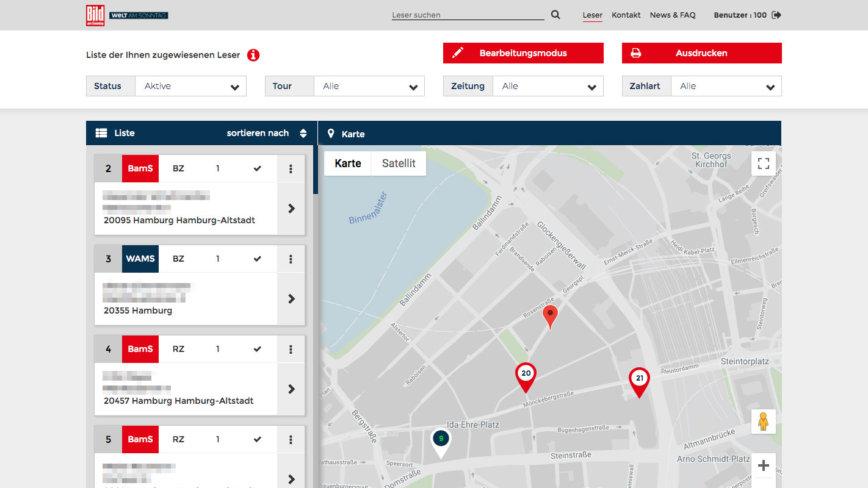Viewport: 868px width, 488px height.
Task: Click the map marker numbered 20
Action: click(526, 378)
